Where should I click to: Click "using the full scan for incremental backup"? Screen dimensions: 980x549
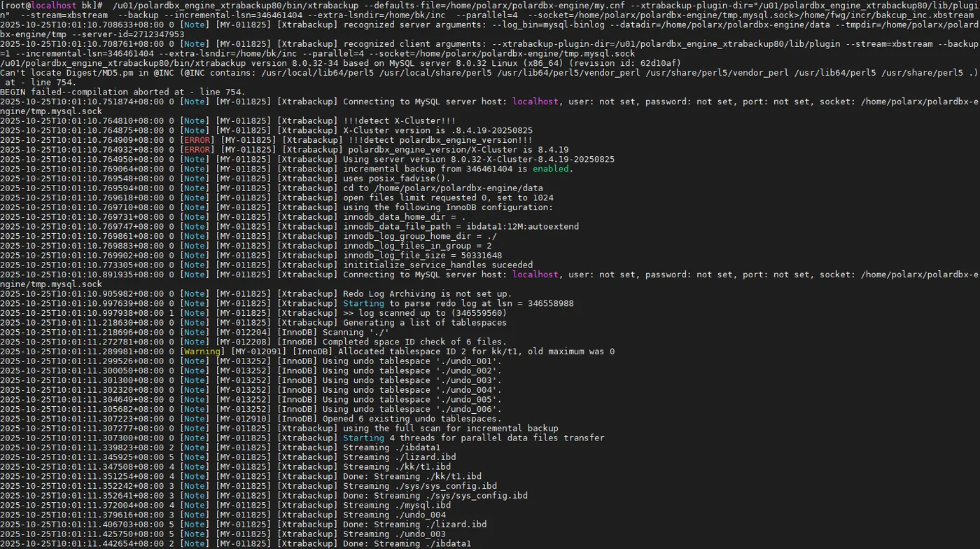click(x=451, y=429)
